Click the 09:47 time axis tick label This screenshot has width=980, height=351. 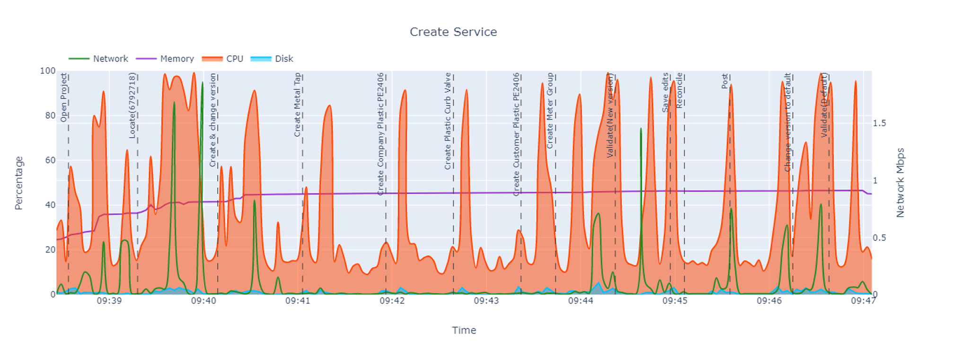[863, 300]
